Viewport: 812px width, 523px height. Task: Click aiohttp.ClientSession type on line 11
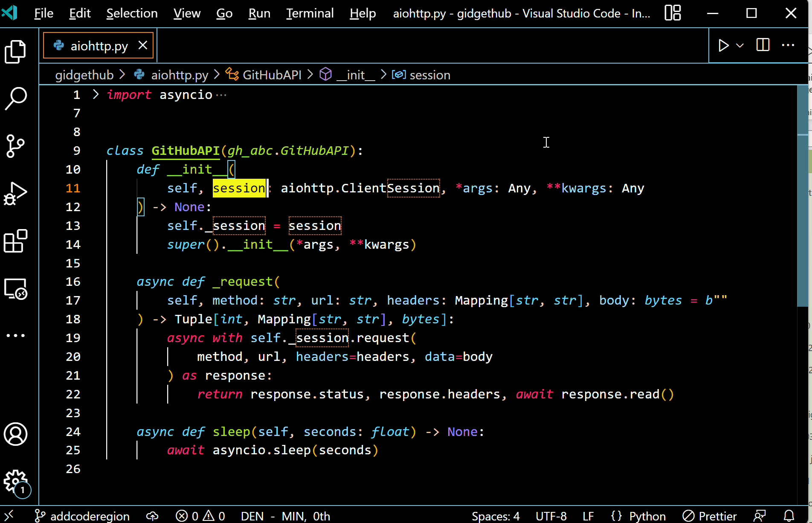click(360, 188)
